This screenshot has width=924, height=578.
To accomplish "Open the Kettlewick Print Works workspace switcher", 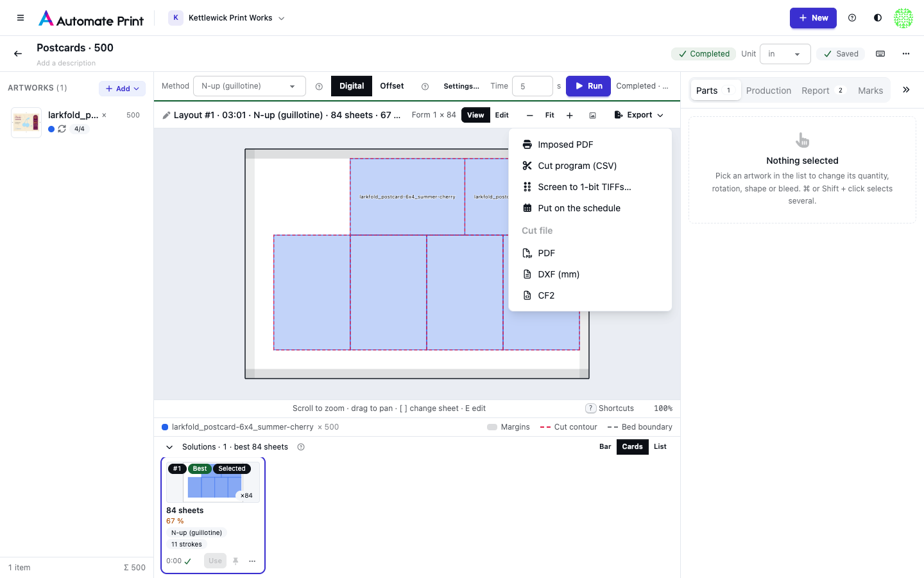I will click(227, 18).
